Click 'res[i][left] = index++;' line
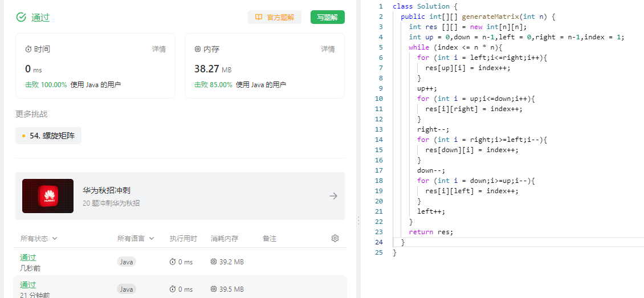This screenshot has height=298, width=644. click(x=472, y=191)
